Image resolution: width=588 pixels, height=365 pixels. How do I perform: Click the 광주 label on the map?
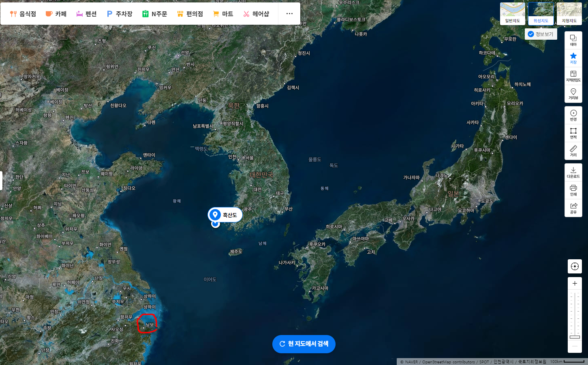coord(248,209)
